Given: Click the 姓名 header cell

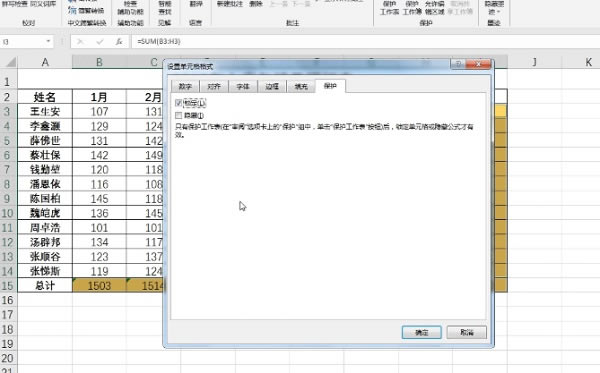Looking at the screenshot, I should pyautogui.click(x=45, y=97).
